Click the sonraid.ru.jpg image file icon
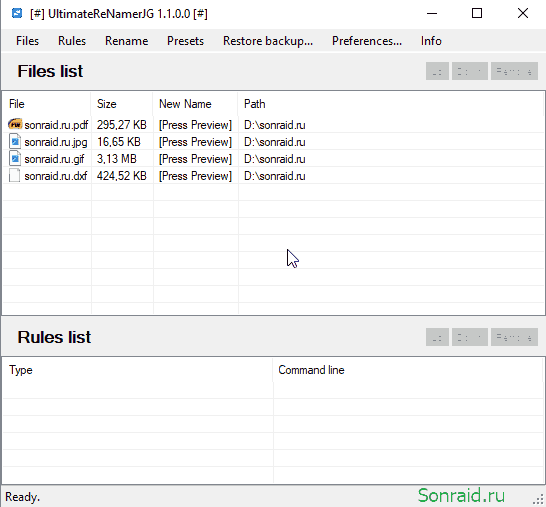Viewport: 546px width, 507px height. point(15,142)
